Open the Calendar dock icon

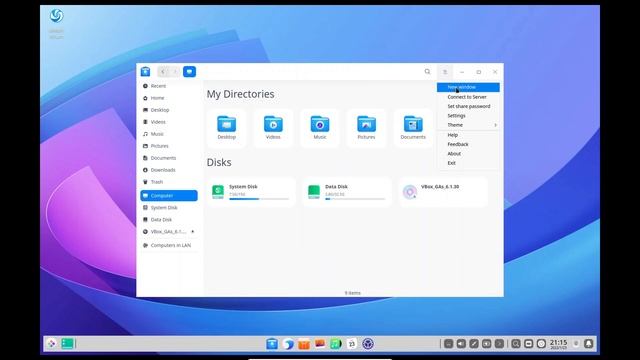coord(351,344)
